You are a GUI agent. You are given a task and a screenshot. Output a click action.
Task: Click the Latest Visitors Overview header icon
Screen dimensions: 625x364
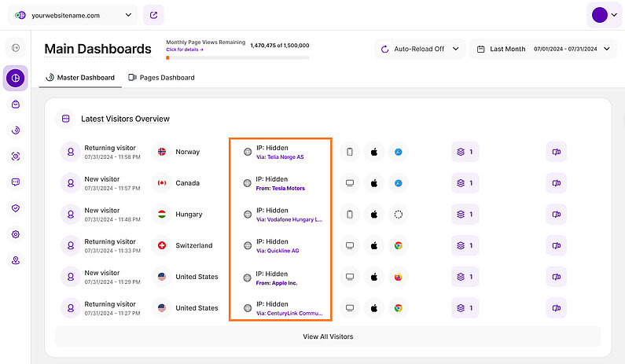[66, 119]
